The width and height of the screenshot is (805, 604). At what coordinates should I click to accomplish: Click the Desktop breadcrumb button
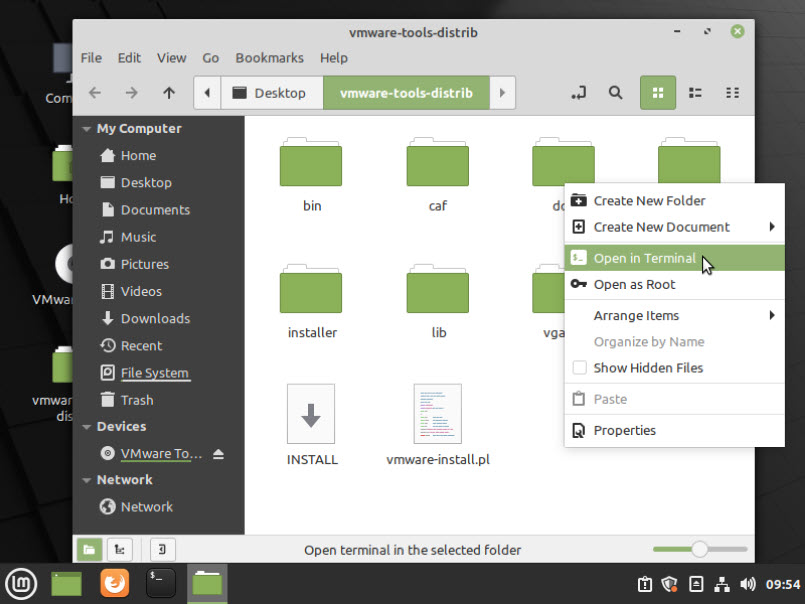[272, 93]
